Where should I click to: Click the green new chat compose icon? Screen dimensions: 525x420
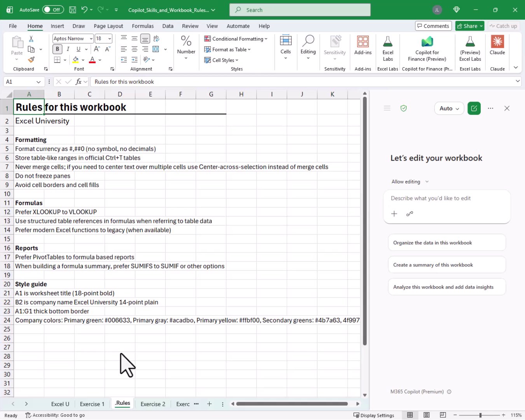[x=474, y=108]
